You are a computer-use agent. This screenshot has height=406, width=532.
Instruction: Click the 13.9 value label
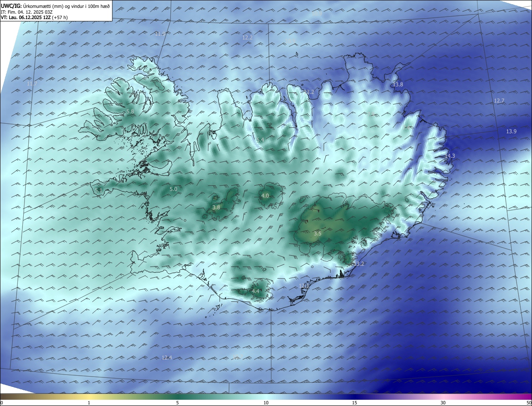coord(512,132)
